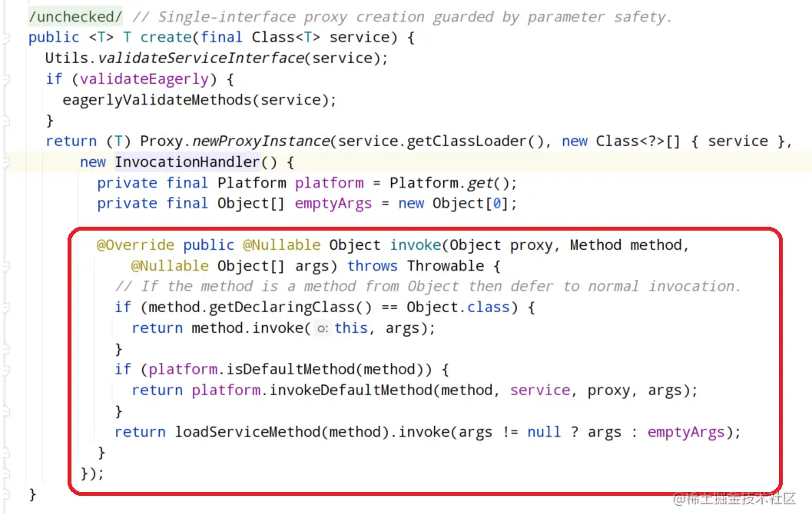This screenshot has width=812, height=522.
Task: Click 'invoke' in the method signature
Action: [416, 245]
